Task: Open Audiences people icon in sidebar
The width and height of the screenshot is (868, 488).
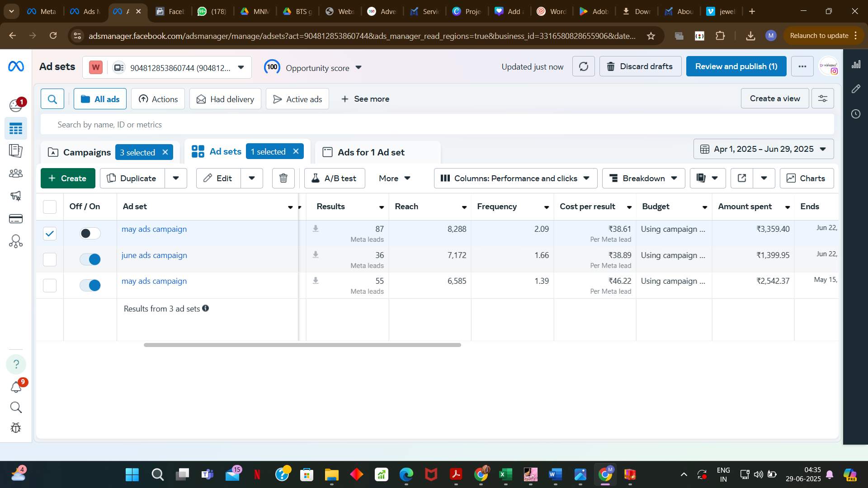Action: pos(16,173)
